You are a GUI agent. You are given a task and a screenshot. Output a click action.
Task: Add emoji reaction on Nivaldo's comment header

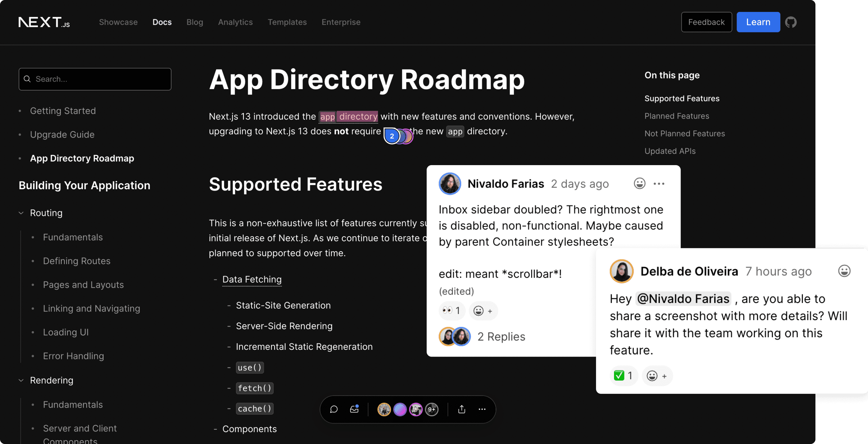[639, 184]
